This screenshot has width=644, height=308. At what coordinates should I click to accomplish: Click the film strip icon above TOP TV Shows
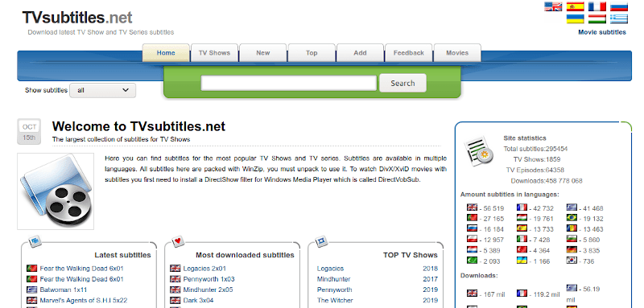[x=320, y=241]
